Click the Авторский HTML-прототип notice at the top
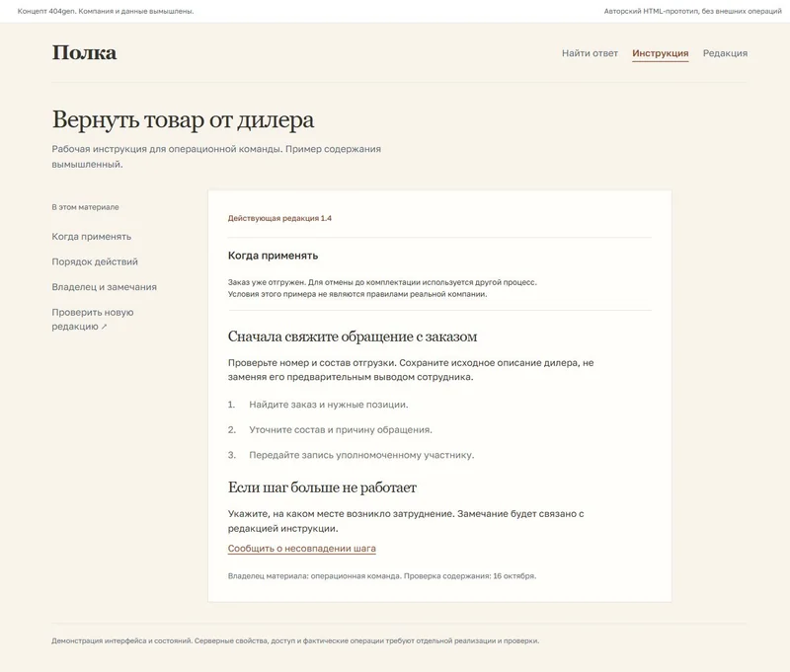790x672 pixels. coord(693,11)
